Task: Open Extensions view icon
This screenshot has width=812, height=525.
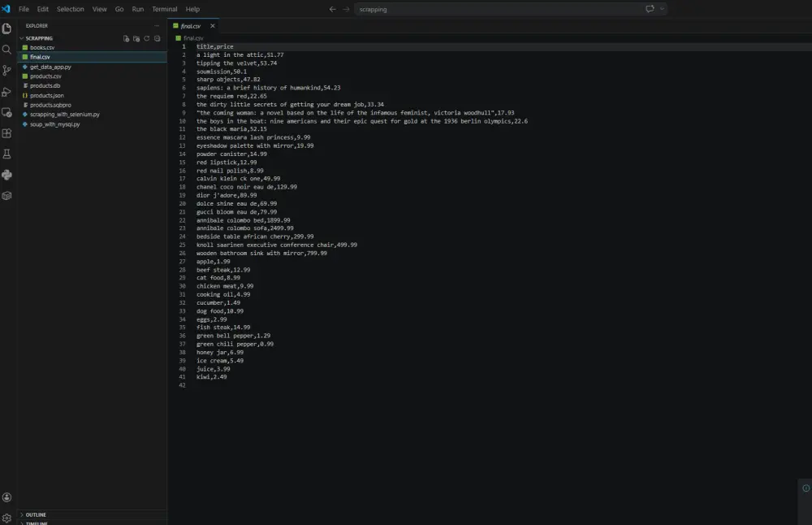Action: tap(6, 133)
